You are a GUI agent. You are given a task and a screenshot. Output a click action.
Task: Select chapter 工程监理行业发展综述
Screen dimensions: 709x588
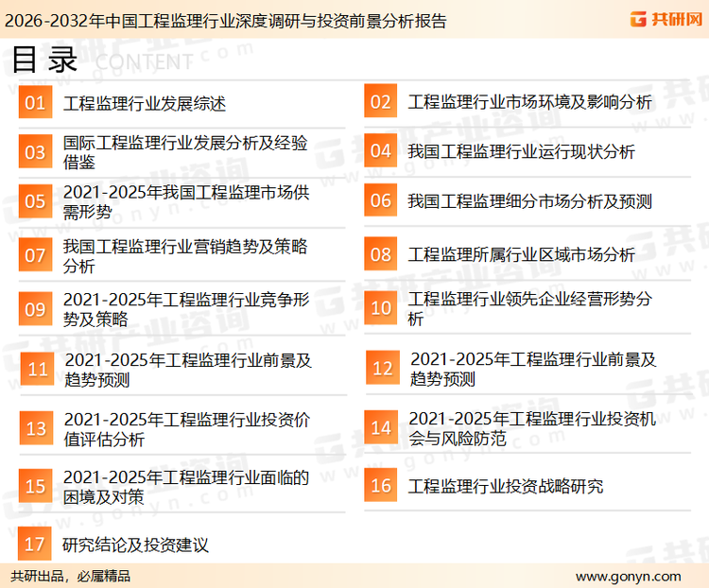pos(145,104)
